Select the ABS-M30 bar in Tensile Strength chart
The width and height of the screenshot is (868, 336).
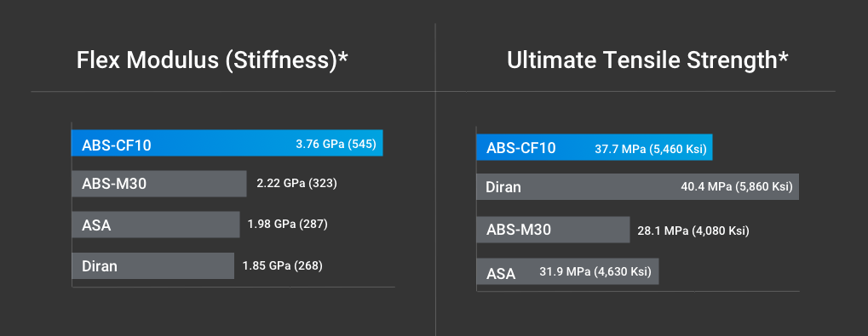[553, 230]
